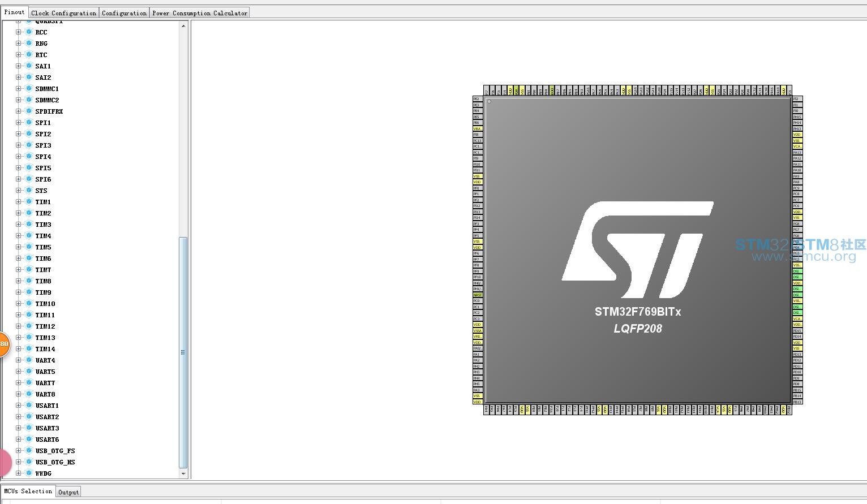Expand the TIM11 tree node
The image size is (867, 504).
click(18, 315)
